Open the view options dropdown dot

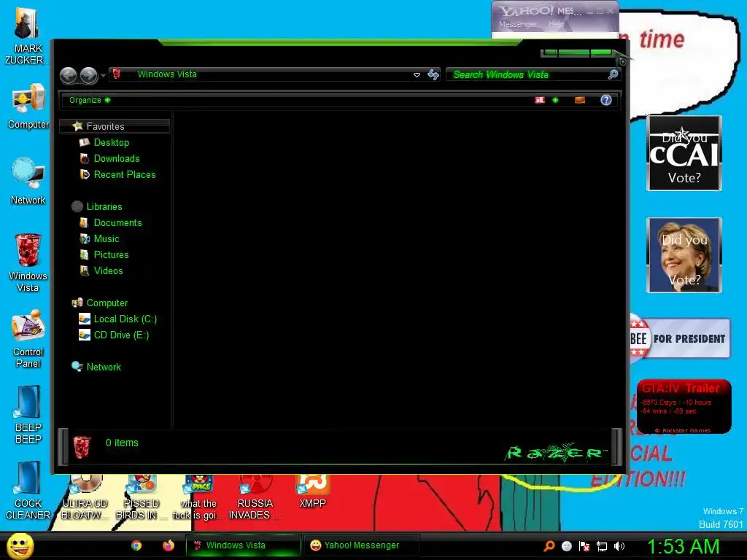click(555, 100)
